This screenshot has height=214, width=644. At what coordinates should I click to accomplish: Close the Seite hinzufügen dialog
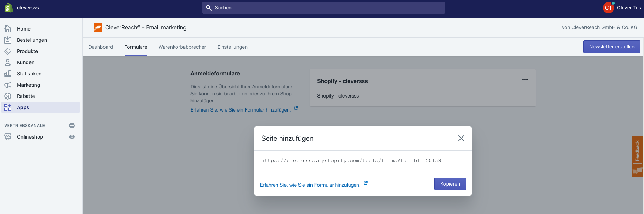461,138
